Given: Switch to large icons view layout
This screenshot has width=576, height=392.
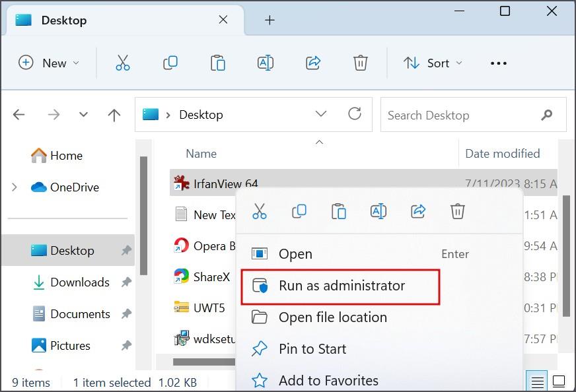Looking at the screenshot, I should pos(559,381).
